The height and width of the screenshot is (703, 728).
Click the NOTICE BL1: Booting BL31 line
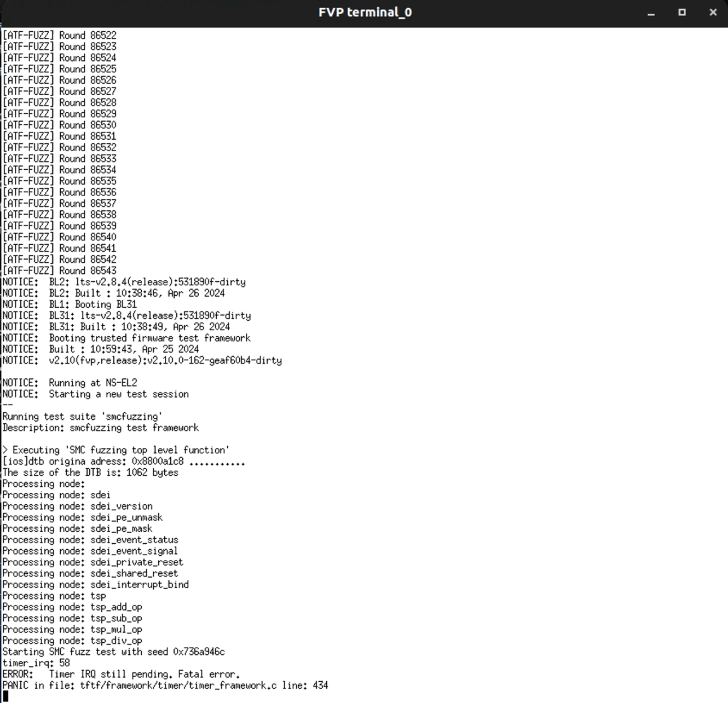[70, 304]
